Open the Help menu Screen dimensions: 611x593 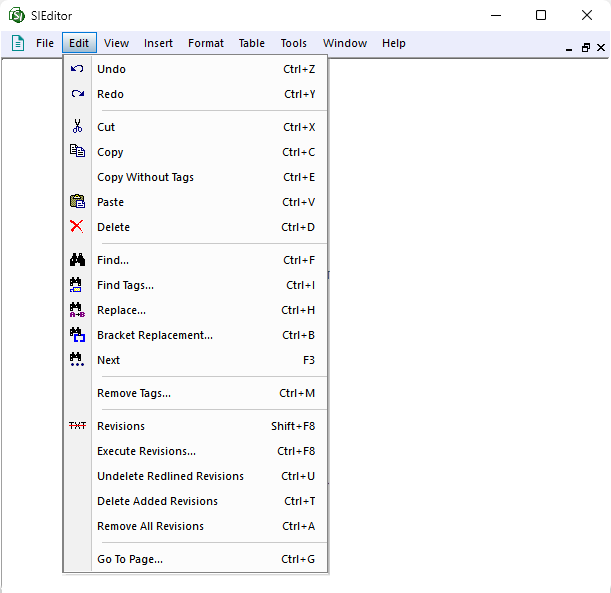(x=394, y=43)
